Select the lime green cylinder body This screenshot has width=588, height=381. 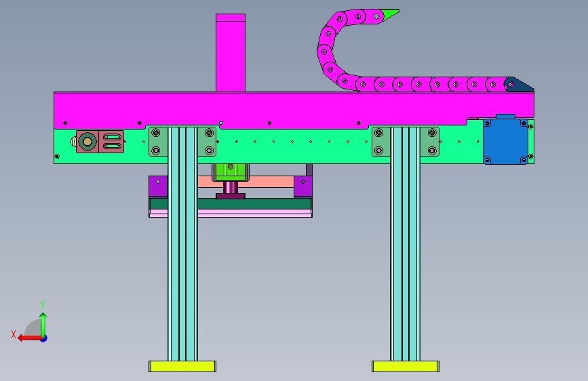click(x=231, y=172)
